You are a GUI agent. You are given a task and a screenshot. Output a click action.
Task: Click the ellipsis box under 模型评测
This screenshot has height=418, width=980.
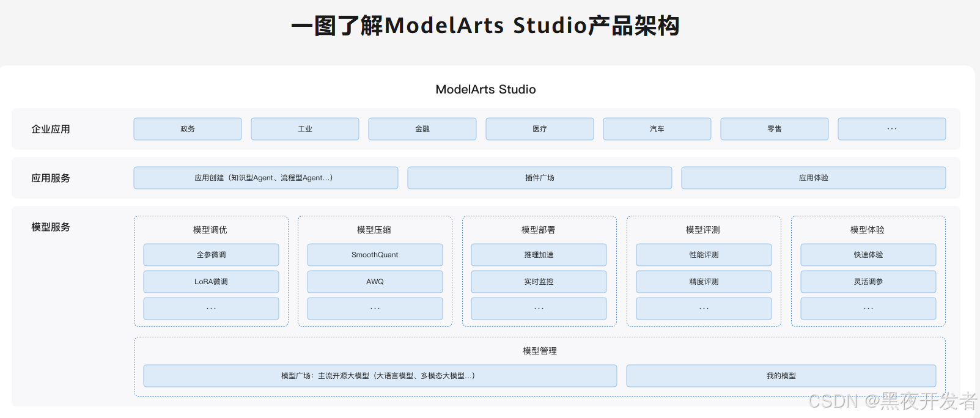coord(704,309)
